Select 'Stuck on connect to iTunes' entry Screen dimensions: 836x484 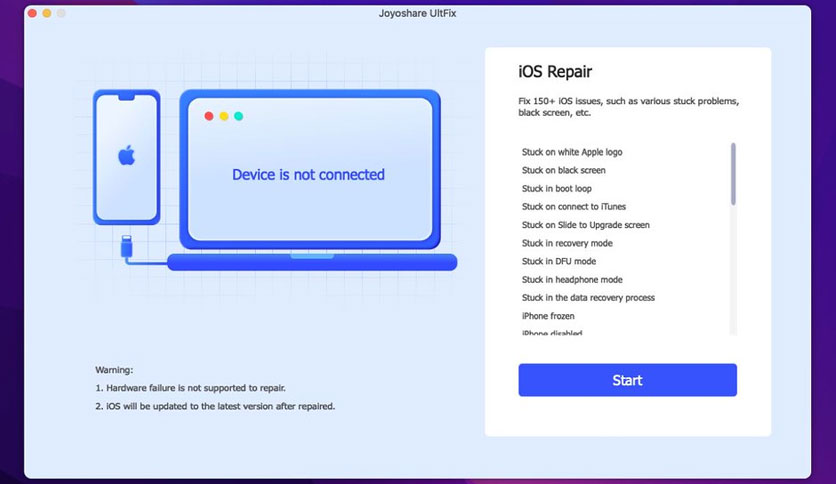click(x=574, y=206)
